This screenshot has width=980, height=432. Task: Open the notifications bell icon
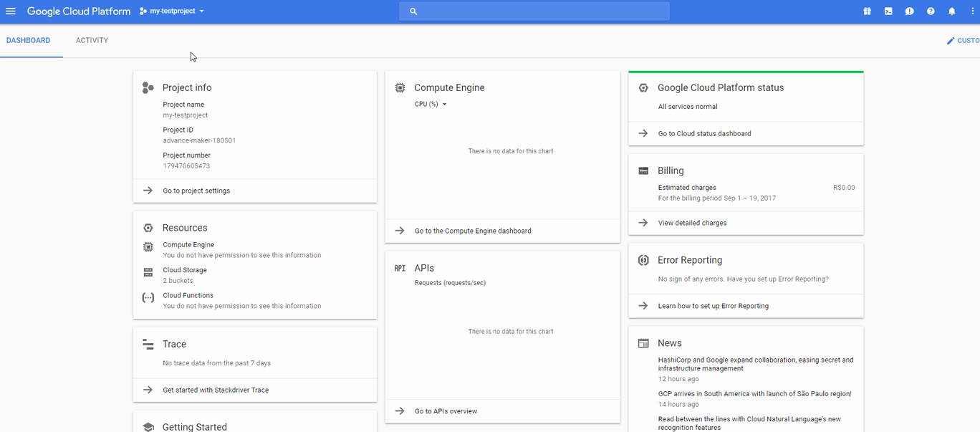pyautogui.click(x=951, y=11)
